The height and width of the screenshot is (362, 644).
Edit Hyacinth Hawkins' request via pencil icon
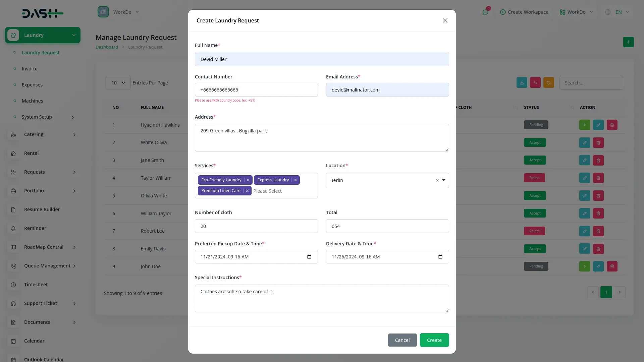pos(598,125)
